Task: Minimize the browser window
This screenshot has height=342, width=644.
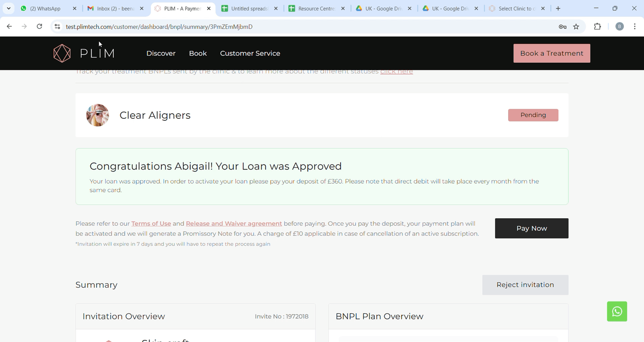Action: (x=596, y=9)
